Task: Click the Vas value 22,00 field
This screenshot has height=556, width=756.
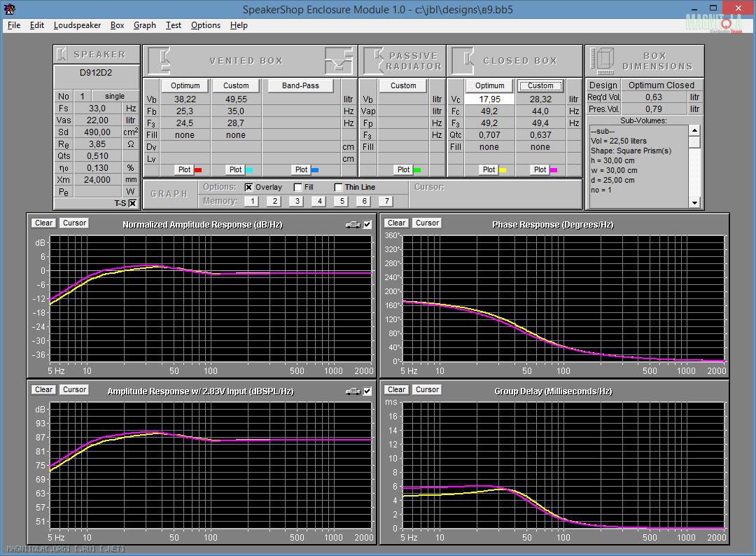Action: (x=97, y=120)
